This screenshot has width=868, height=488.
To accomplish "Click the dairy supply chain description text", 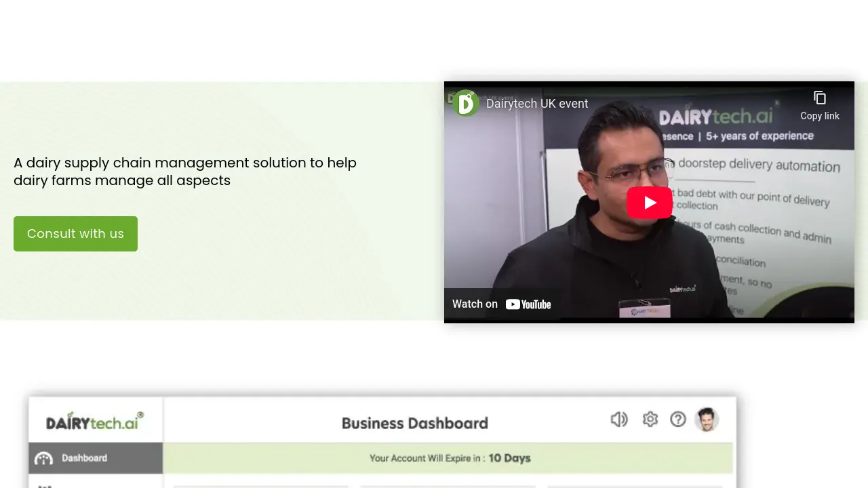I will (x=185, y=171).
